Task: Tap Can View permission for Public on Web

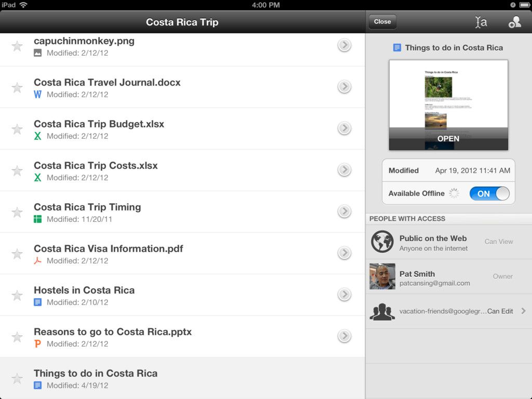Action: coord(499,242)
